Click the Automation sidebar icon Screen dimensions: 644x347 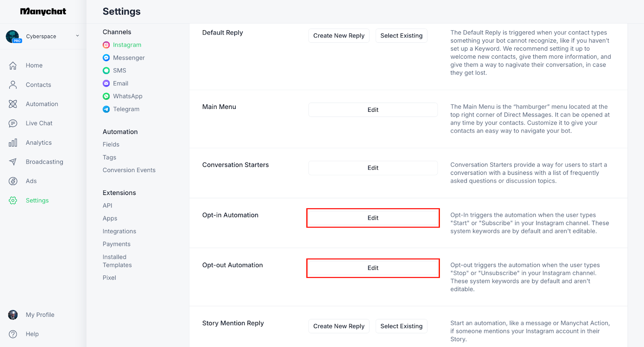tap(13, 104)
